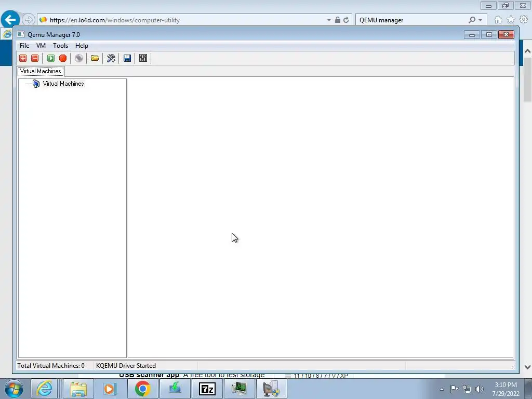Stop VM with red circle icon

63,58
